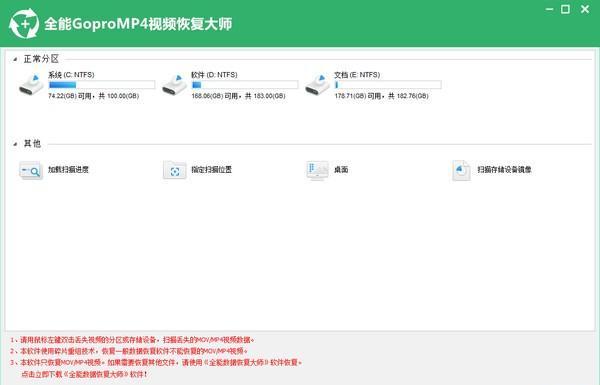Screen dimensions: 600x385
Task: Click 软件 (D: NTFS) label
Action: (x=214, y=75)
